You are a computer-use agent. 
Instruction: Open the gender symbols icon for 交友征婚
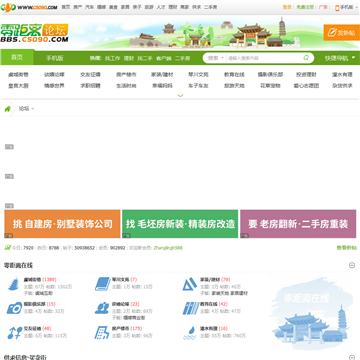coord(15,333)
